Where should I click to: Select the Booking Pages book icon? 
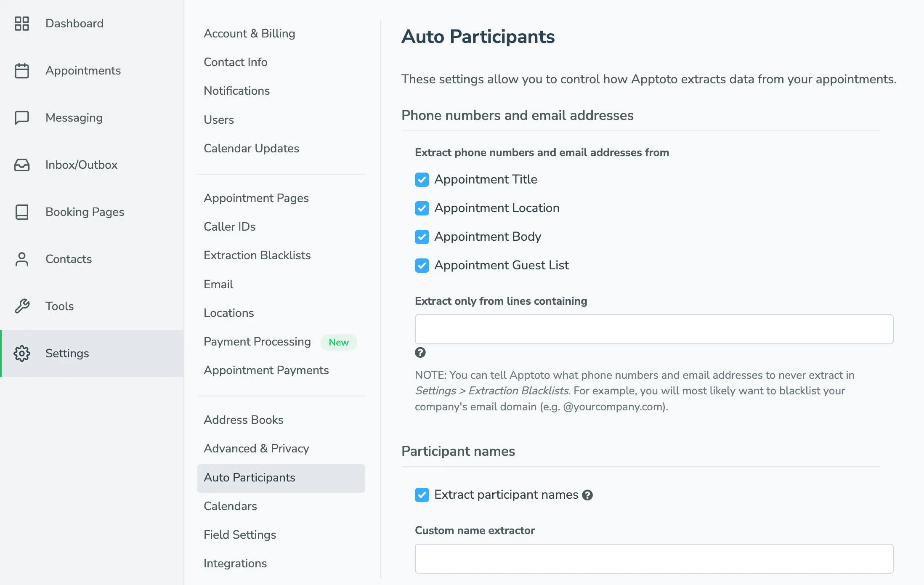tap(22, 212)
